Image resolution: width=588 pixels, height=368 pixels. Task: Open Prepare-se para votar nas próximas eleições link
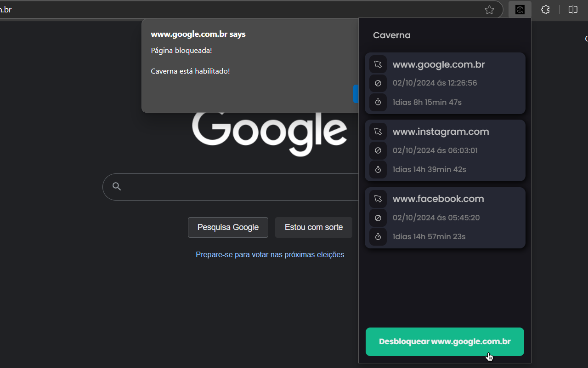pos(270,254)
